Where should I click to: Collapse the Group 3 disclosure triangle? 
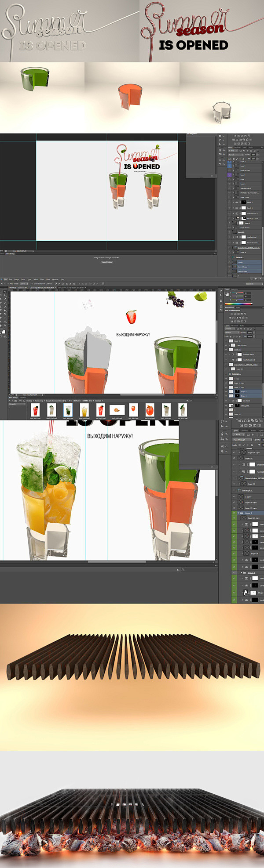tap(238, 513)
